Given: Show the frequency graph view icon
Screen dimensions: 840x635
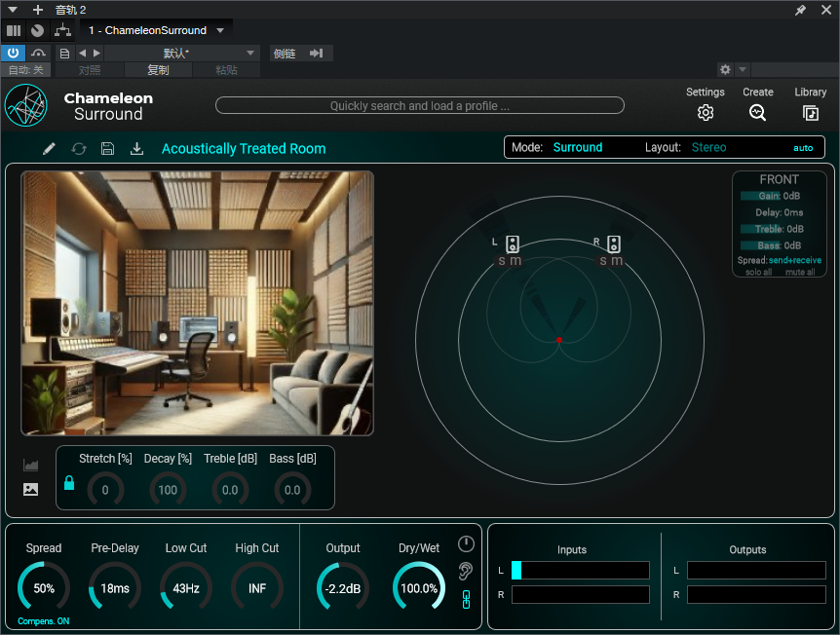Looking at the screenshot, I should click(x=30, y=465).
